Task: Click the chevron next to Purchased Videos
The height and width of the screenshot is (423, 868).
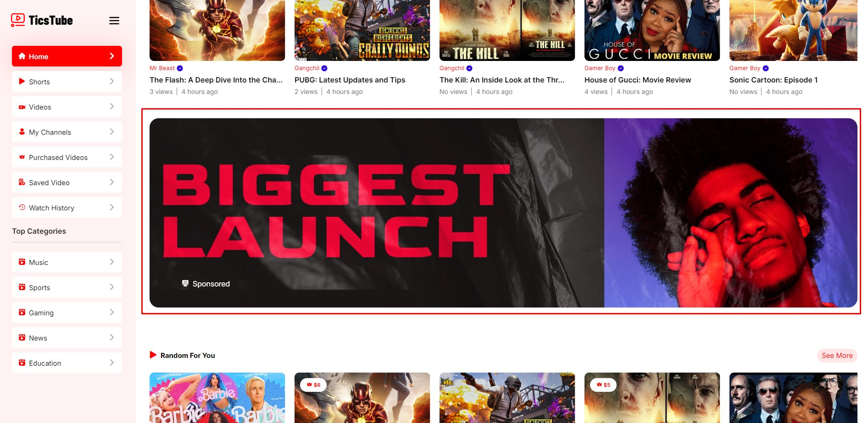Action: 112,157
